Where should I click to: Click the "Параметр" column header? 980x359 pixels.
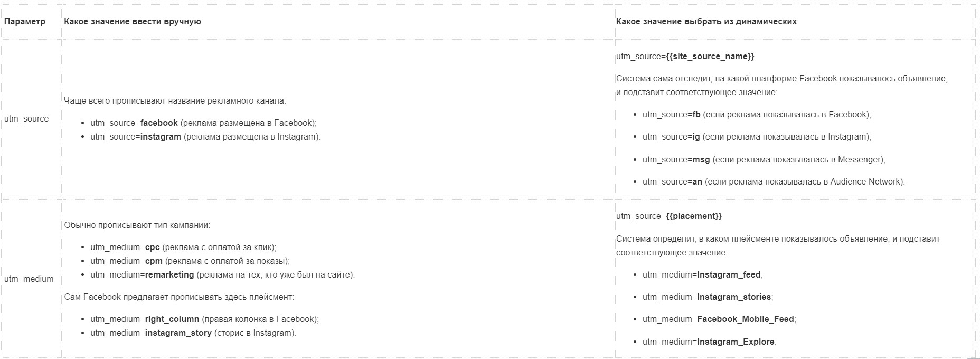pyautogui.click(x=25, y=22)
